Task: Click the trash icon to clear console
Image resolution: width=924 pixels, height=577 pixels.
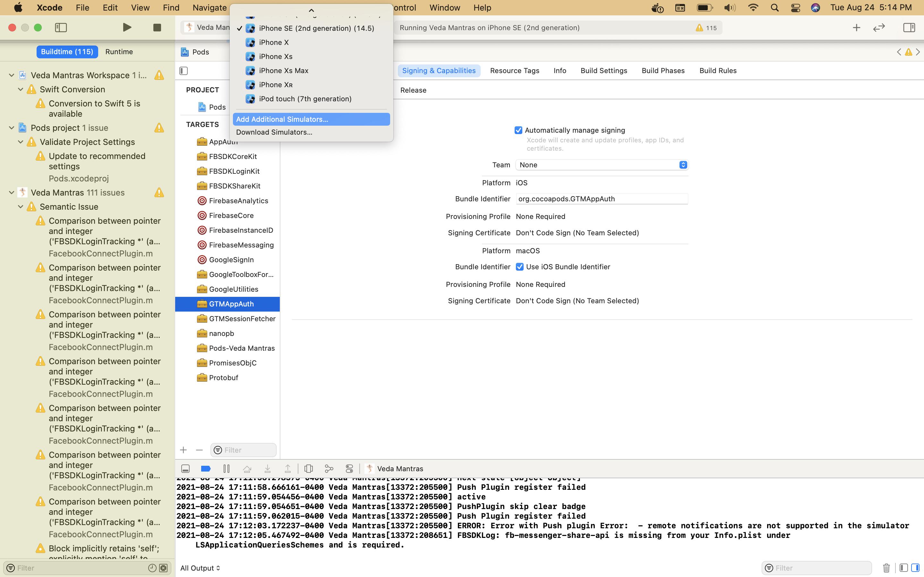Action: pos(886,568)
